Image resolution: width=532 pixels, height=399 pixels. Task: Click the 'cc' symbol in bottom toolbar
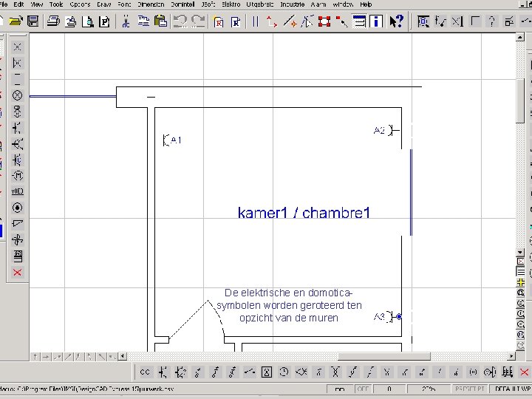coord(145,372)
